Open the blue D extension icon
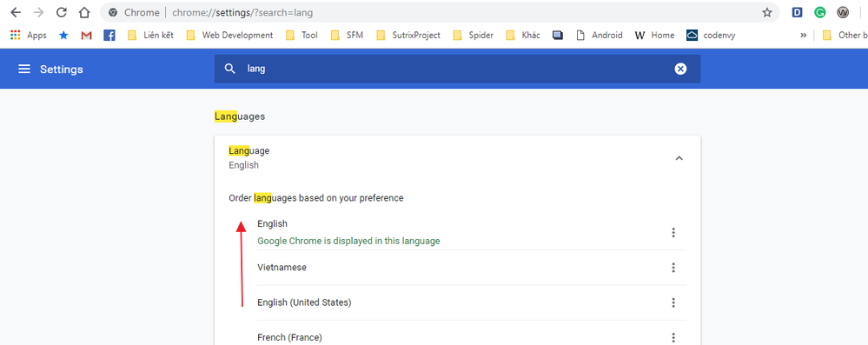868x345 pixels. (797, 12)
